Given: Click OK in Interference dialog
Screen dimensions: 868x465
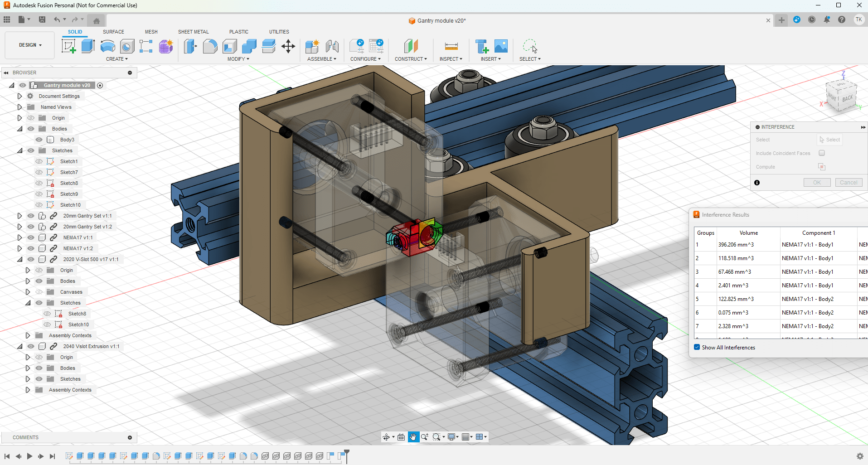Looking at the screenshot, I should tap(817, 183).
